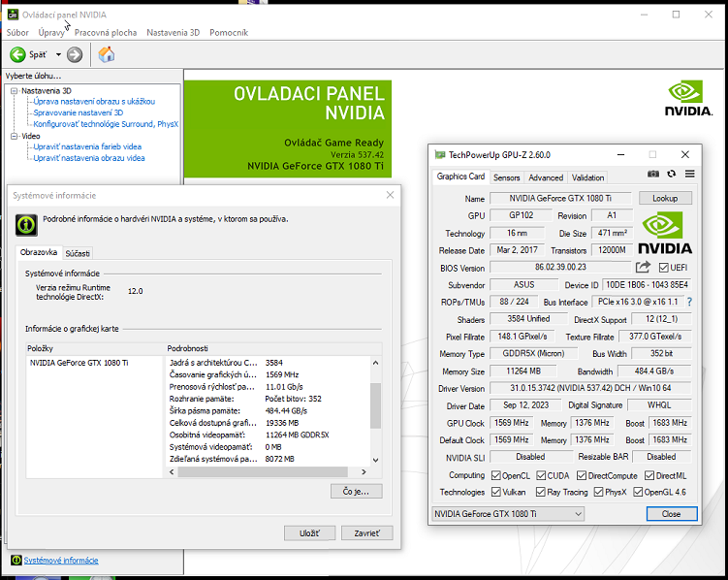Click the NVIDIA Control Panel title icon
728x580 pixels.
13,15
